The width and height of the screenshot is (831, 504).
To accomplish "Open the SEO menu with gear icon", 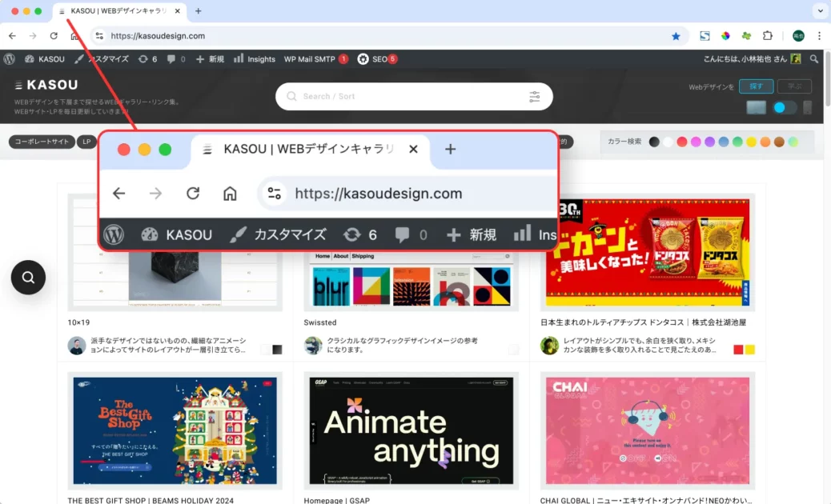I will click(x=376, y=59).
